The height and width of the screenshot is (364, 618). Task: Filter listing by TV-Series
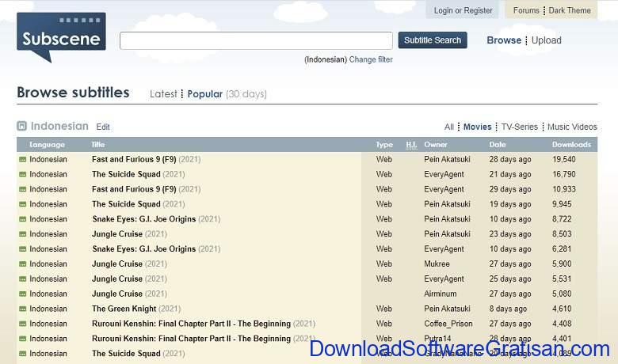pos(520,127)
